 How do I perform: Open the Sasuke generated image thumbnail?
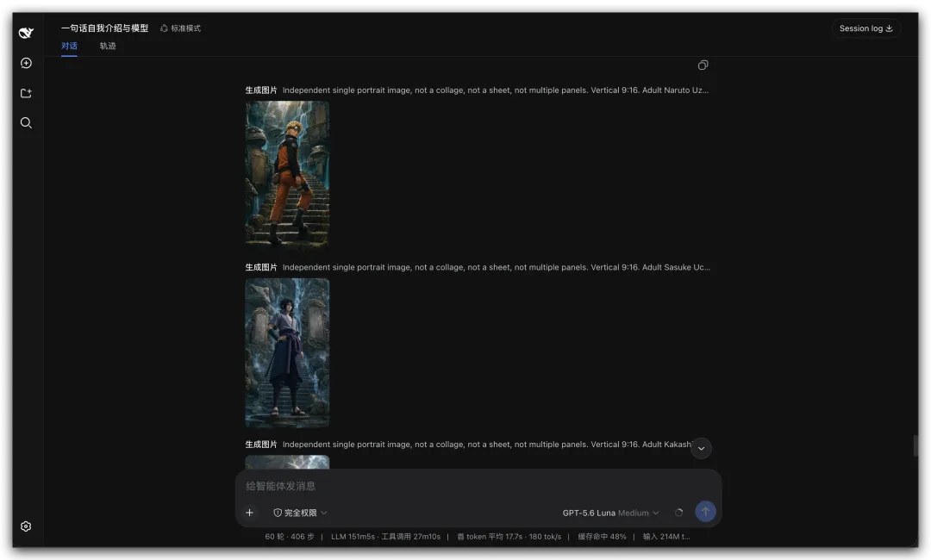pos(287,353)
